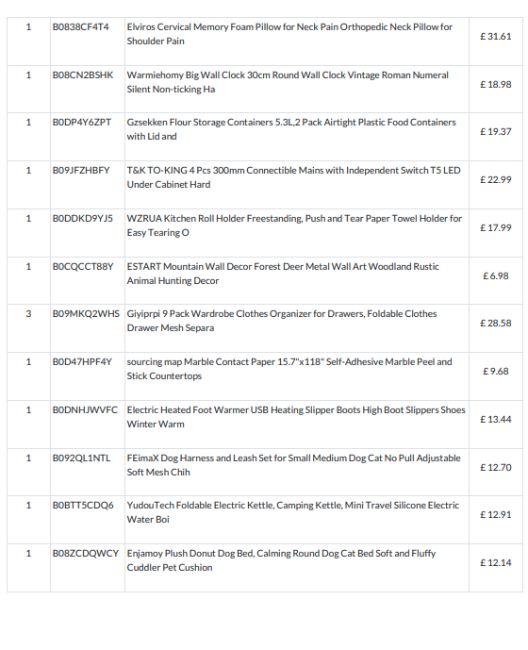Select the £ 12.91 price for YudouTech kettle
Screen dimensions: 528x650
[x=495, y=515]
